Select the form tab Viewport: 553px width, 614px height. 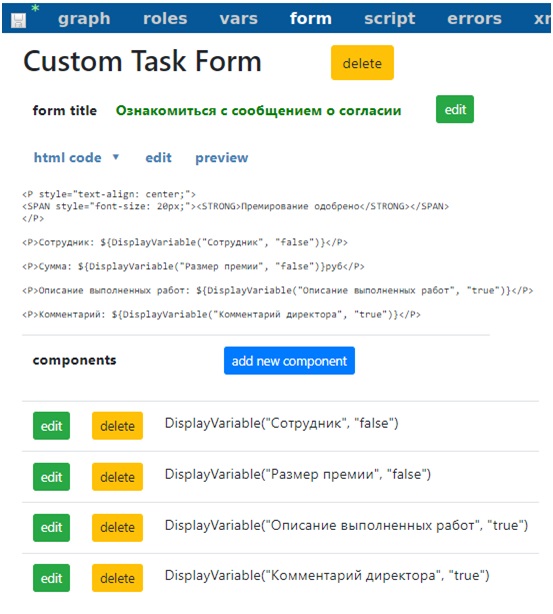[x=311, y=18]
